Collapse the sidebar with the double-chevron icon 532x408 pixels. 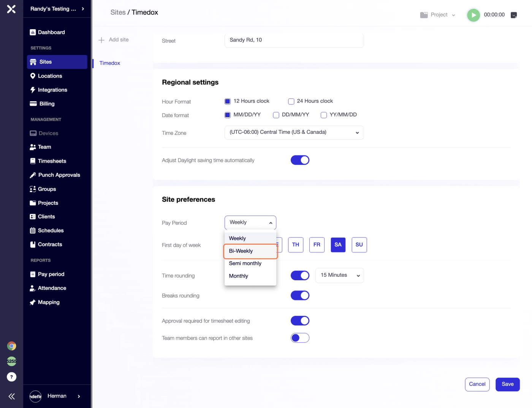(11, 397)
